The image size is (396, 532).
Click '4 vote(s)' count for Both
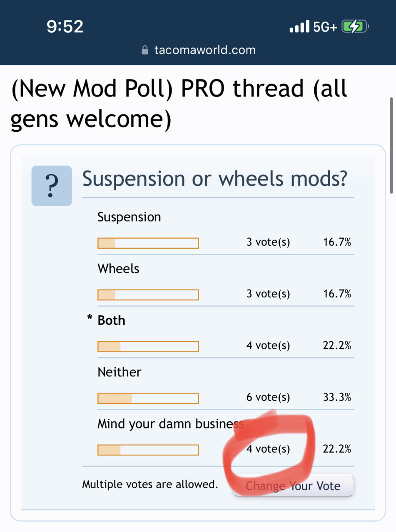point(268,346)
